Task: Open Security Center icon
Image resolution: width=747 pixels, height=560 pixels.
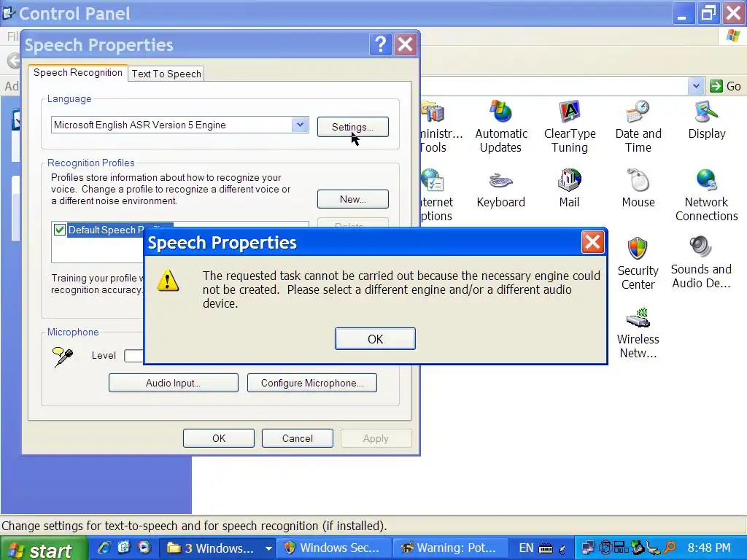Action: coord(638,263)
